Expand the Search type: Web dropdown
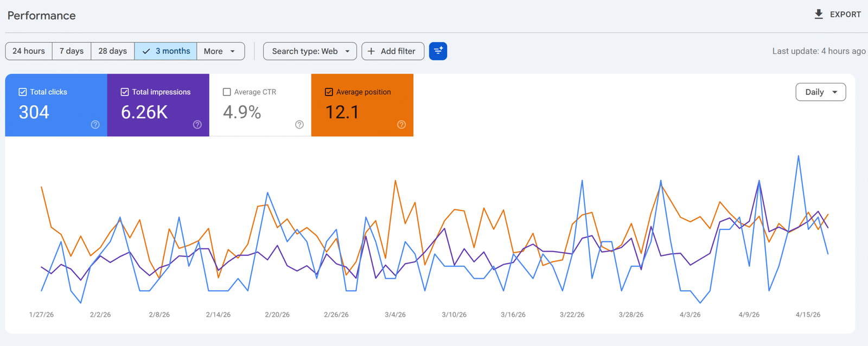 [x=310, y=51]
